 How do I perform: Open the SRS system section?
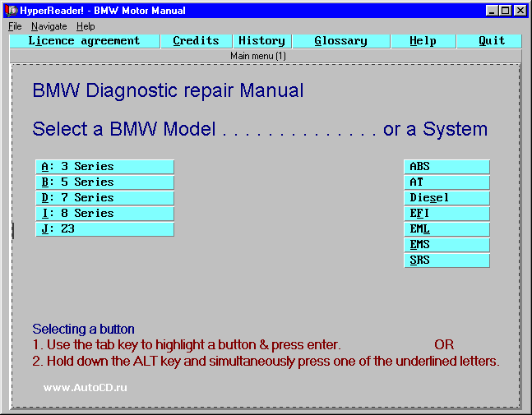tap(446, 261)
